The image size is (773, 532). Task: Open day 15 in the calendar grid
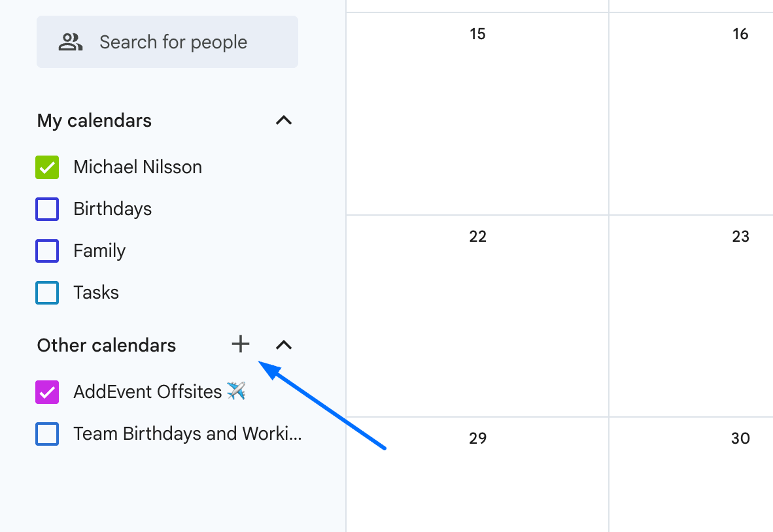(477, 34)
